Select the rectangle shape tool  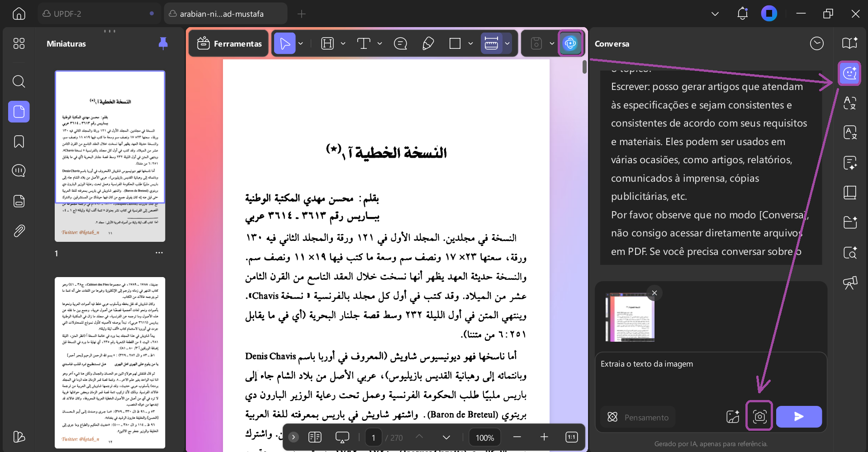455,43
